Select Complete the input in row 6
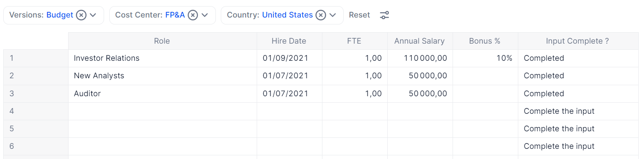This screenshot has width=644, height=159. [x=578, y=146]
